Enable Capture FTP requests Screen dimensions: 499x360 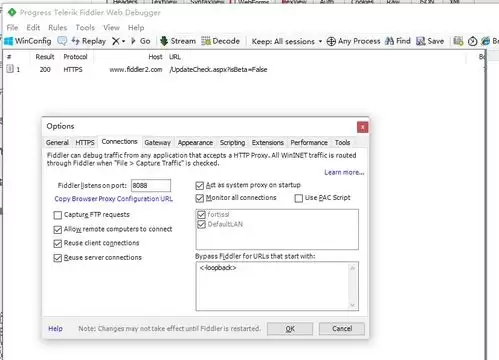(57, 215)
